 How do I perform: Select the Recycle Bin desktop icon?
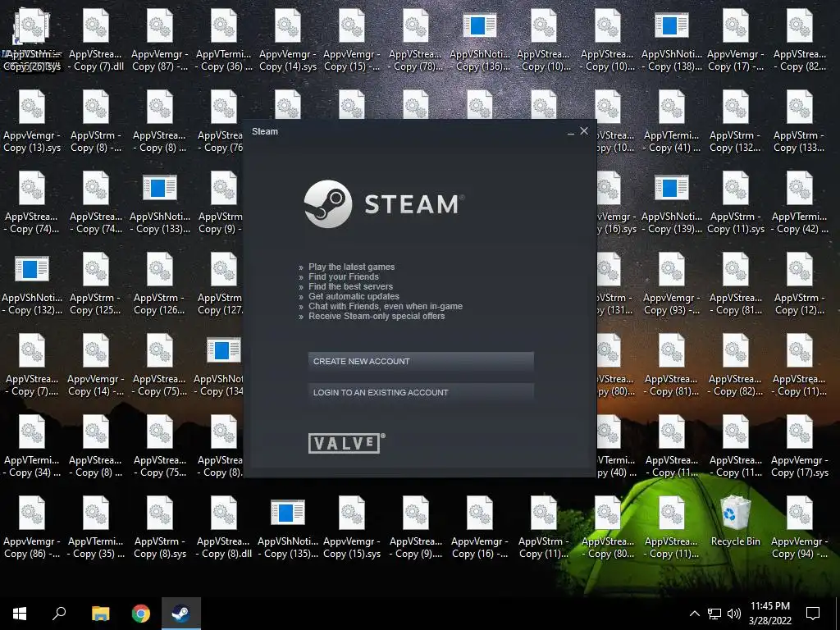coord(736,521)
